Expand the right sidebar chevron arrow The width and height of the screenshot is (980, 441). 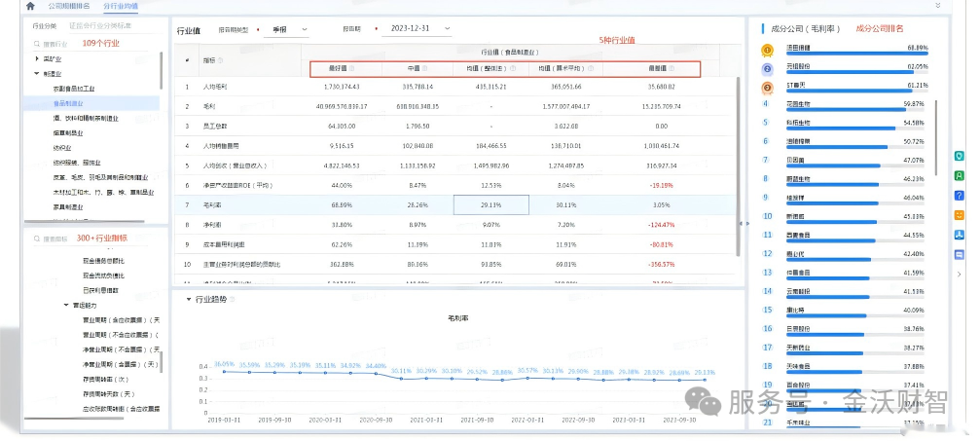[960, 274]
